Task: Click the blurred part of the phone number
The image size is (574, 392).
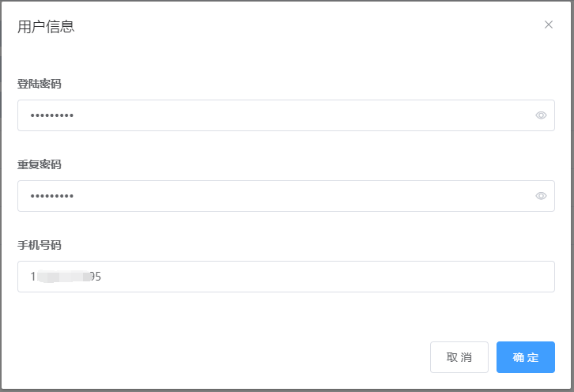Action: [x=64, y=277]
